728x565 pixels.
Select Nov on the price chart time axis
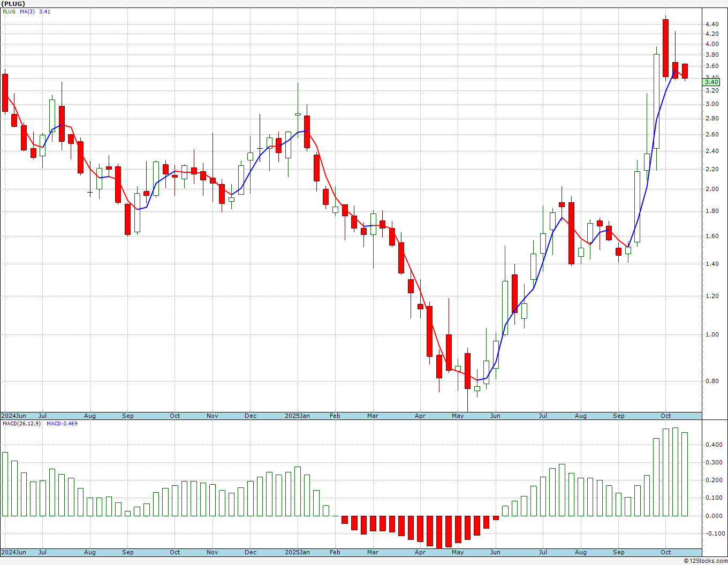(213, 416)
